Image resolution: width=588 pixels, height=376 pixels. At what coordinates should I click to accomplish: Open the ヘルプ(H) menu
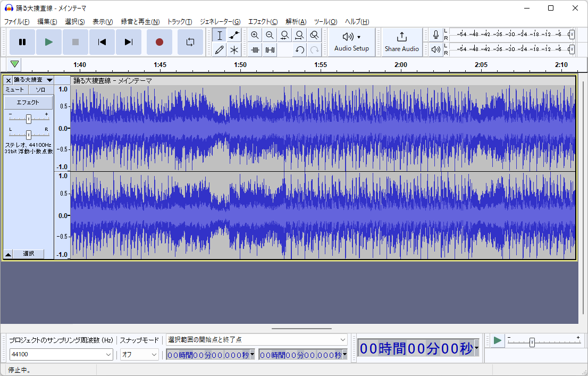tap(357, 22)
